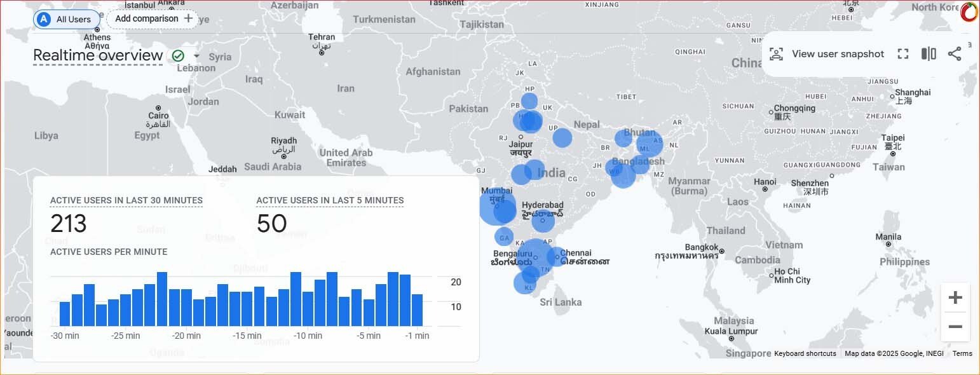Click the Kerala KL users bubble

click(x=526, y=282)
